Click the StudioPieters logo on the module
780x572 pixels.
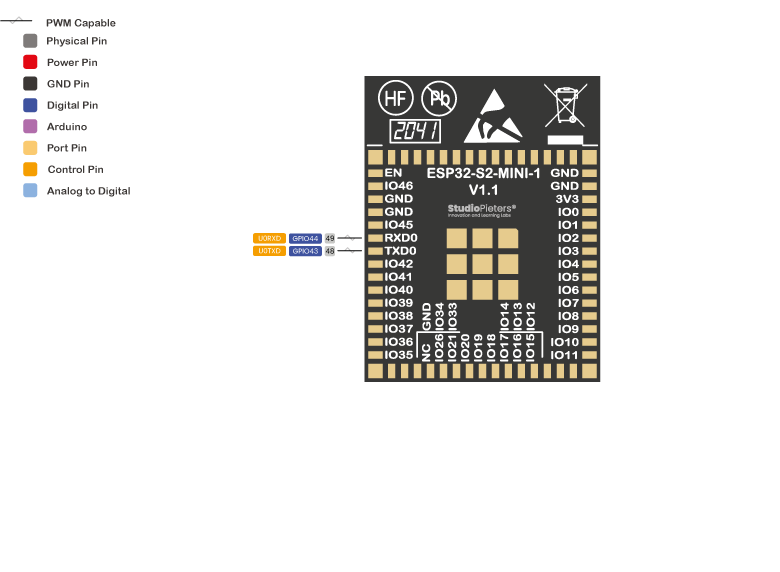482,210
